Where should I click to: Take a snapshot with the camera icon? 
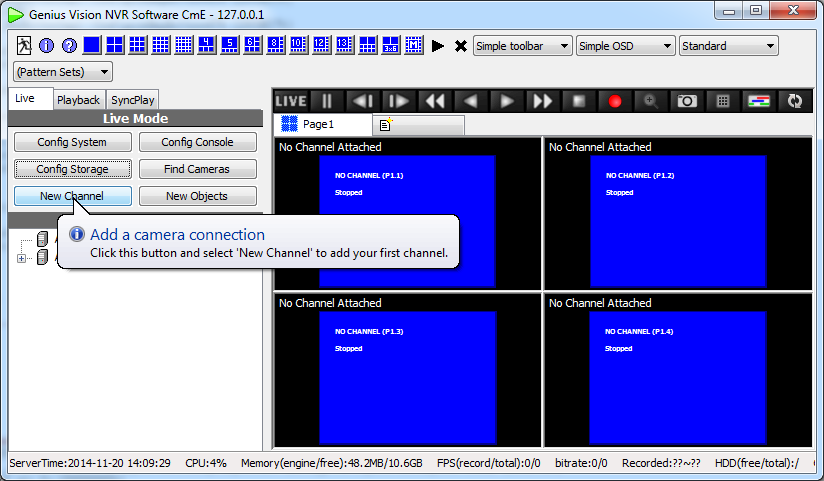click(686, 101)
